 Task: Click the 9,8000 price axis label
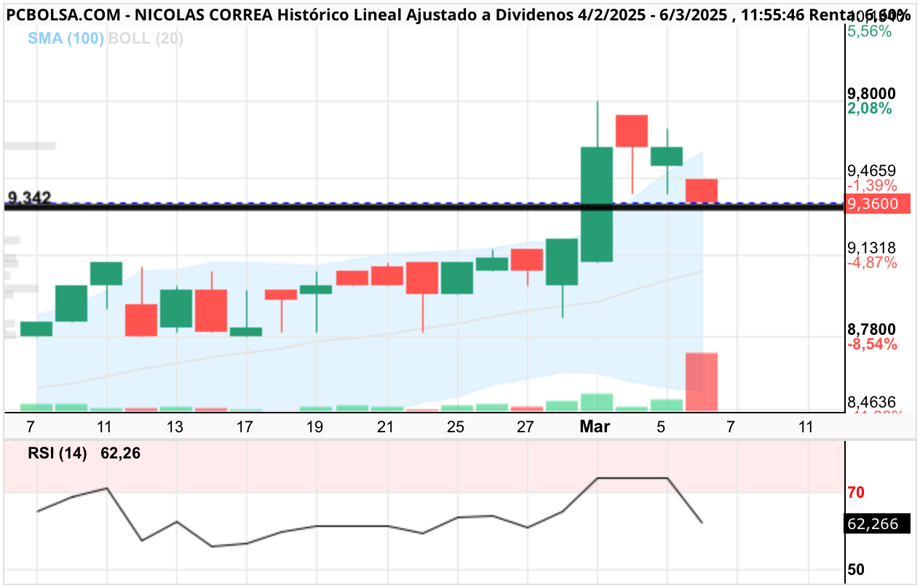coord(872,94)
